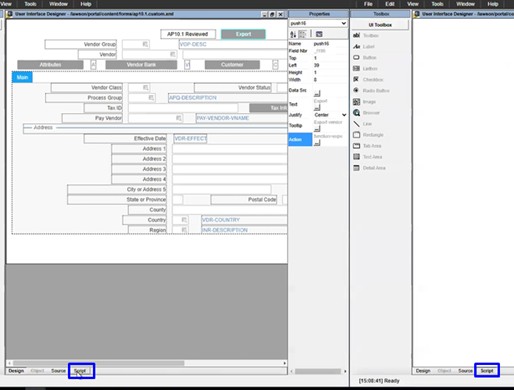Open the Data Src ellipsis button
The height and width of the screenshot is (390, 514).
[x=317, y=94]
